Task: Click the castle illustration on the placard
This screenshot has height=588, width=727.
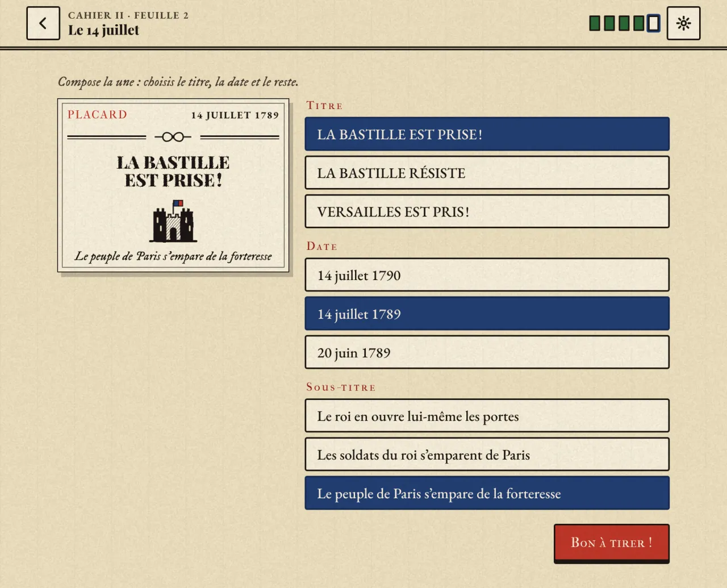Action: click(x=173, y=221)
